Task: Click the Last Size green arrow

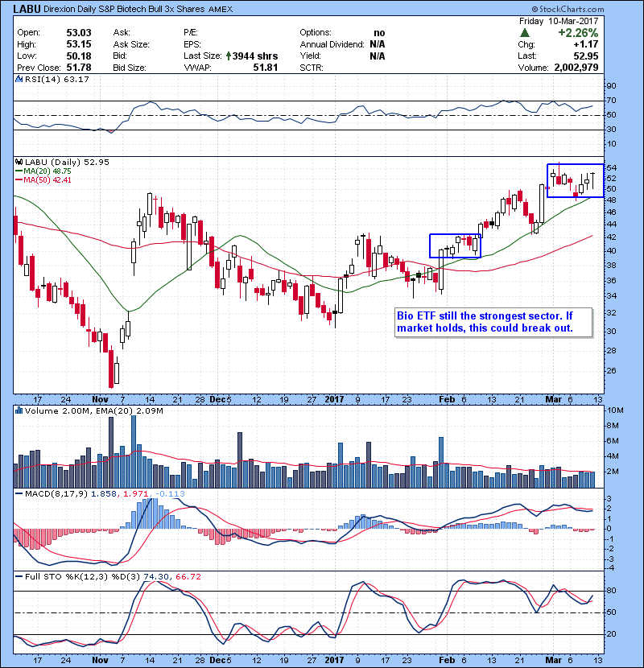Action: (x=229, y=56)
